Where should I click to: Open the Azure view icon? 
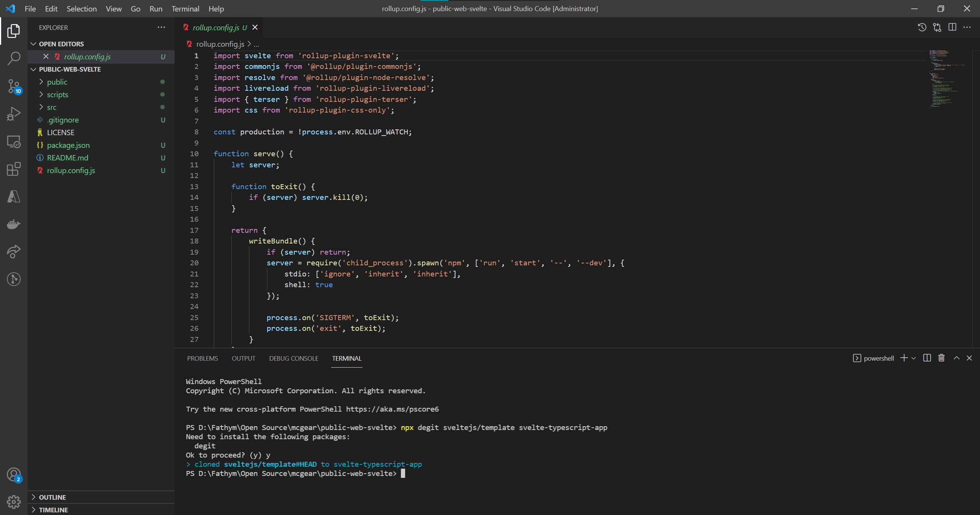tap(14, 196)
